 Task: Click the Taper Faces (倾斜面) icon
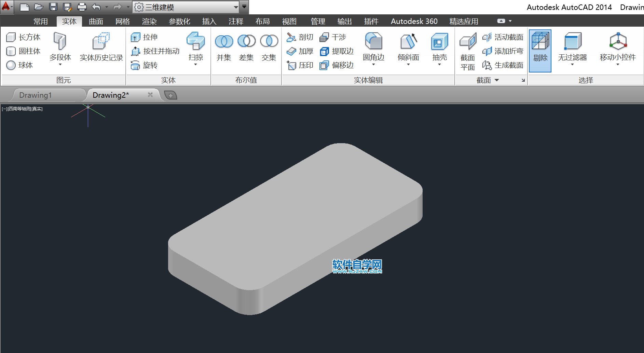[408, 41]
